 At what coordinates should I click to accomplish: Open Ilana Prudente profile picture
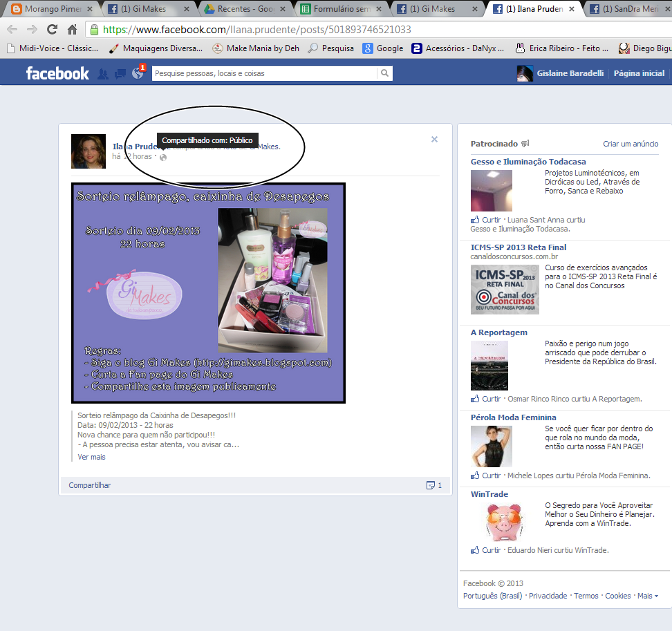88,151
